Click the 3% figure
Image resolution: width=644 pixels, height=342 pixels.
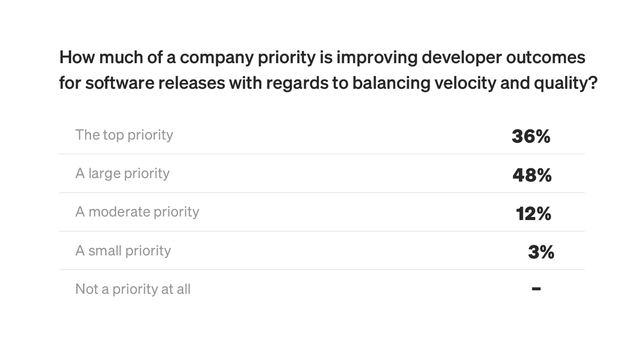click(541, 252)
